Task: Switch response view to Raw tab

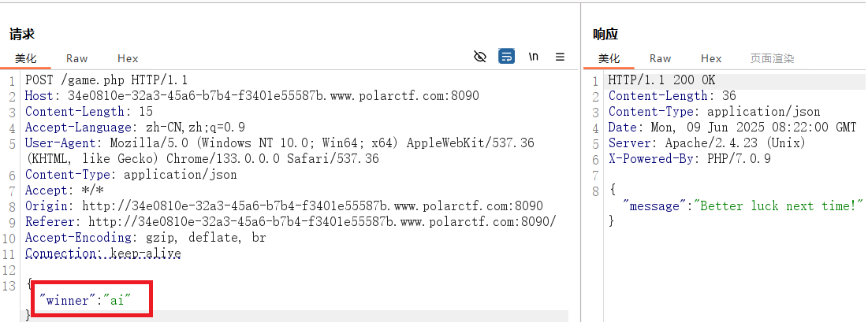Action: [x=661, y=58]
